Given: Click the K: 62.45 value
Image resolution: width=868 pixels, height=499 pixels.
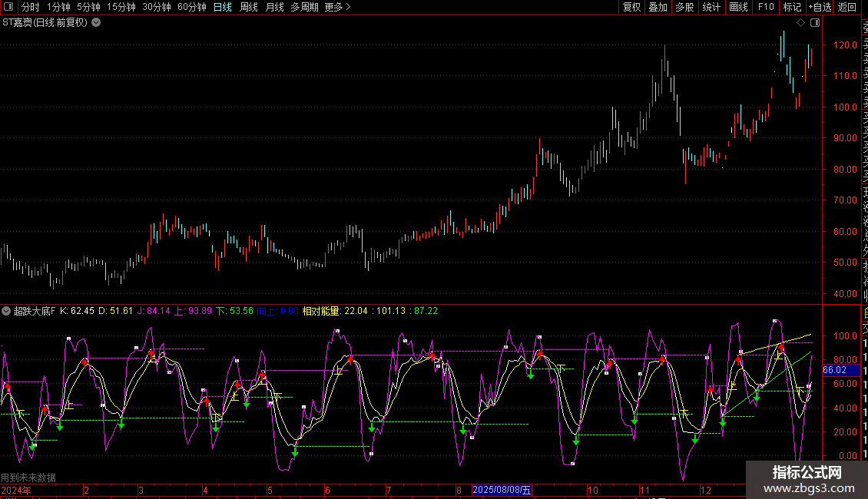Looking at the screenshot, I should click(x=77, y=311).
